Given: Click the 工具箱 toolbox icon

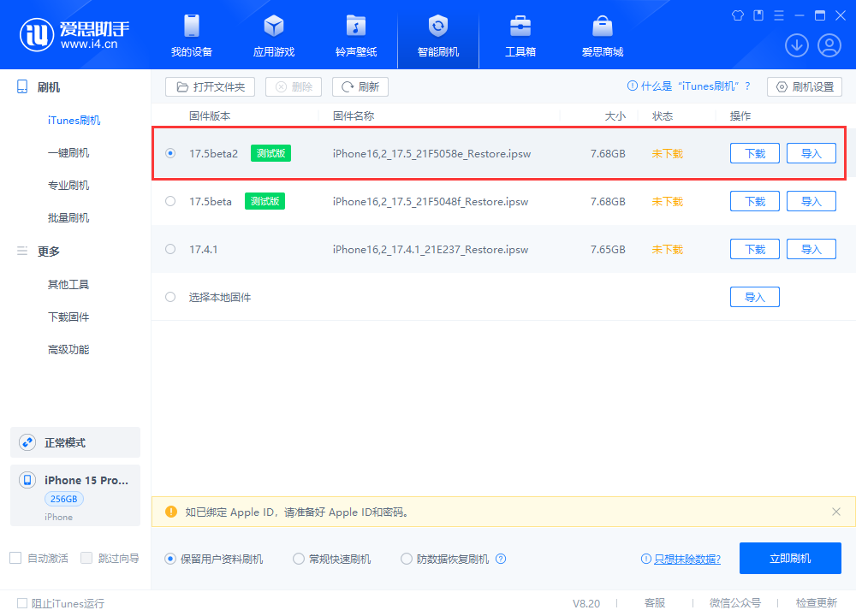Looking at the screenshot, I should click(x=520, y=27).
